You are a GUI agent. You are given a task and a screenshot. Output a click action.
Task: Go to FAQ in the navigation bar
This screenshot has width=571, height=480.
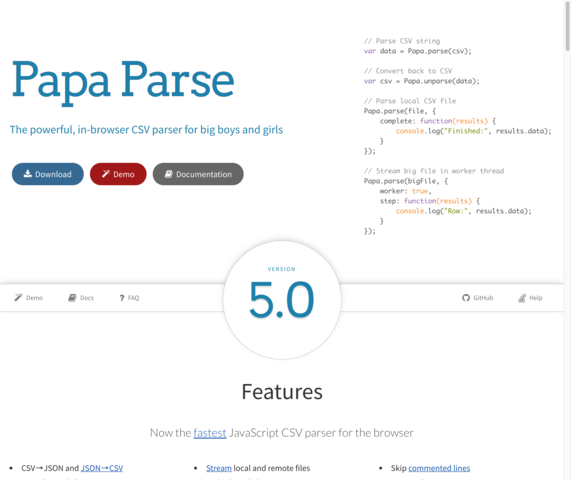129,298
